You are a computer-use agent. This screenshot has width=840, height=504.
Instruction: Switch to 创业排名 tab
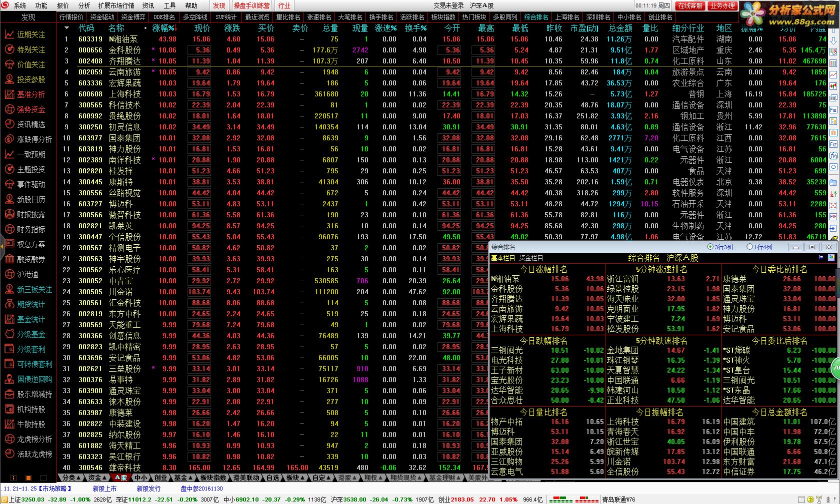tap(660, 17)
